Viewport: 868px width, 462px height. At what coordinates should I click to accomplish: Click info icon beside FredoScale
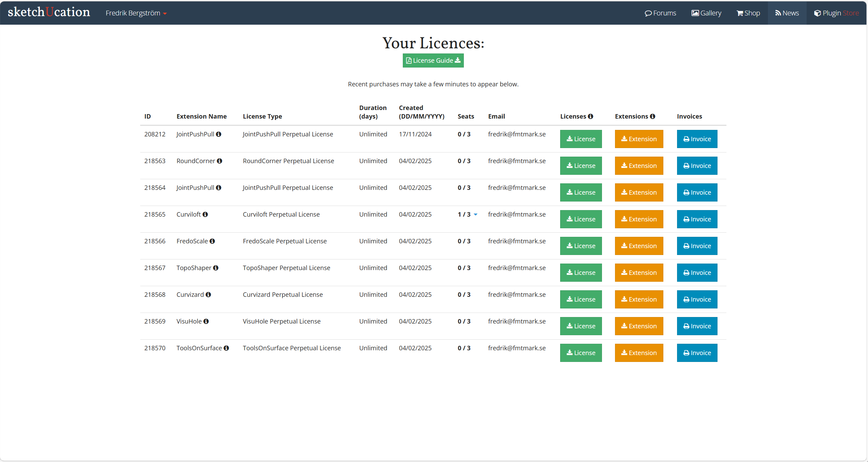click(212, 241)
